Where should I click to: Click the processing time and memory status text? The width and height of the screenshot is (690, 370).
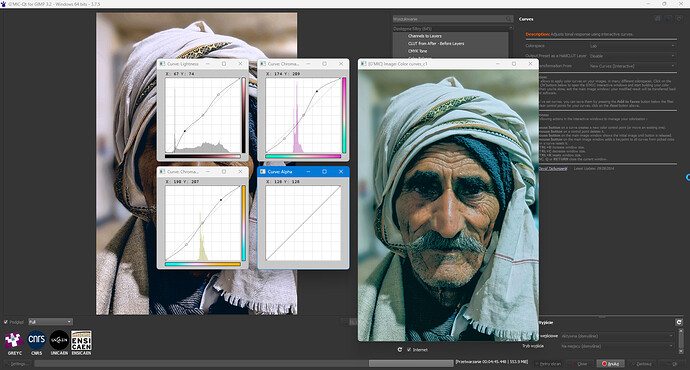[x=492, y=362]
